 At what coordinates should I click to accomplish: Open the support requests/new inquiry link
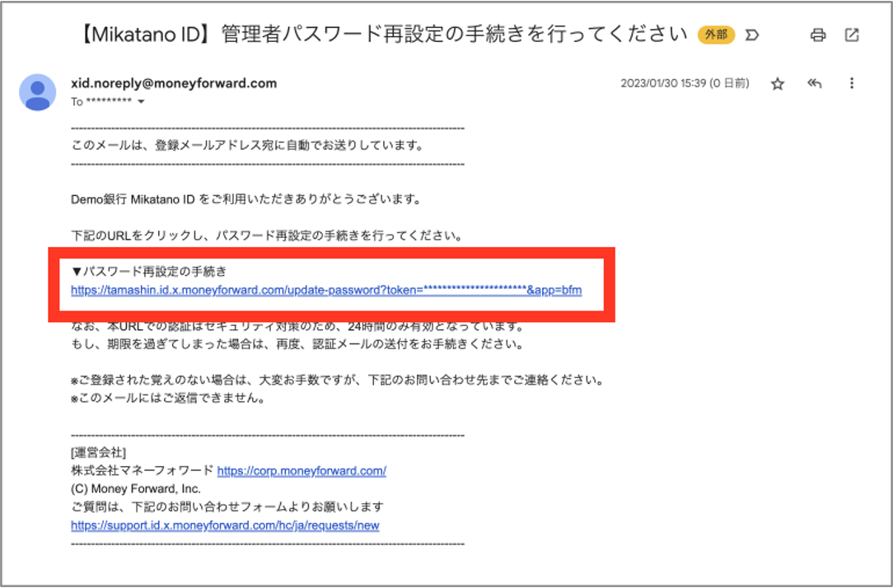coord(225,525)
